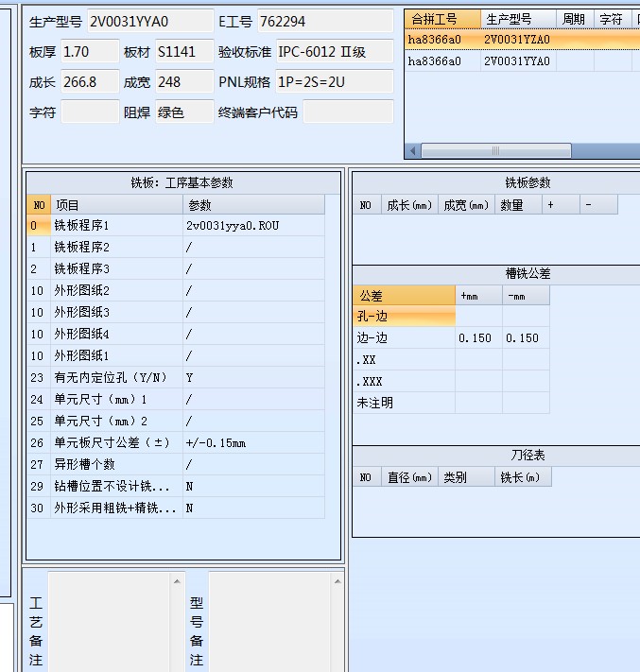Click the 成长(mm) header in 铣板参数
This screenshot has width=640, height=672.
coord(409,205)
